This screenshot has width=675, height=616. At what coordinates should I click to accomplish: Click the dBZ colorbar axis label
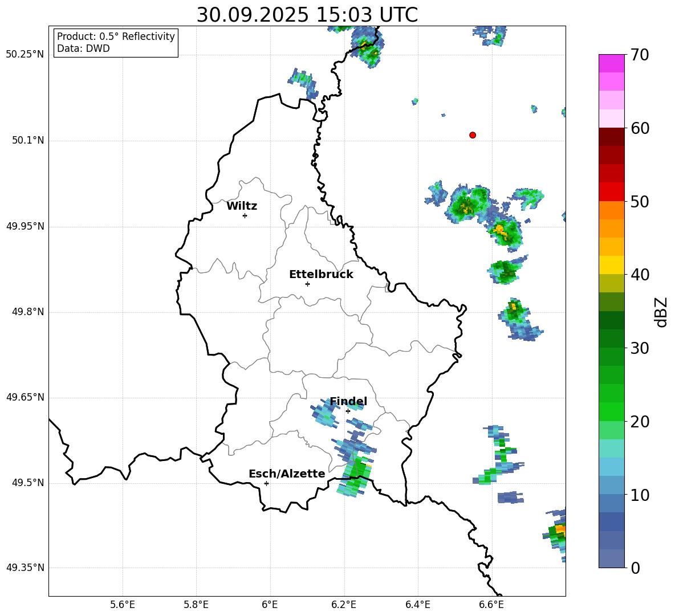click(x=661, y=312)
